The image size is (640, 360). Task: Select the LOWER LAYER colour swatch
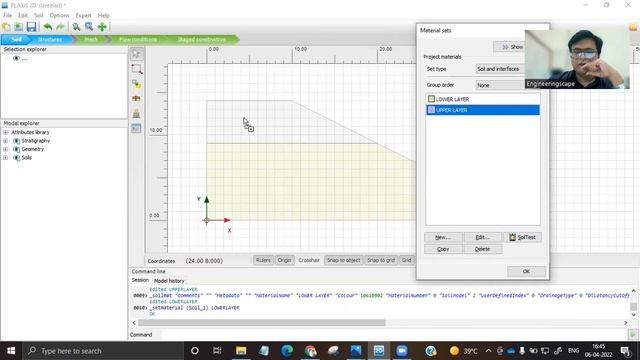point(431,99)
